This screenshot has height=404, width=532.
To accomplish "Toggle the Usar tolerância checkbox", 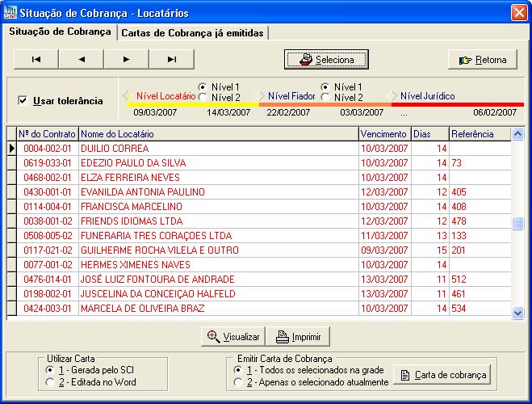I will 23,101.
